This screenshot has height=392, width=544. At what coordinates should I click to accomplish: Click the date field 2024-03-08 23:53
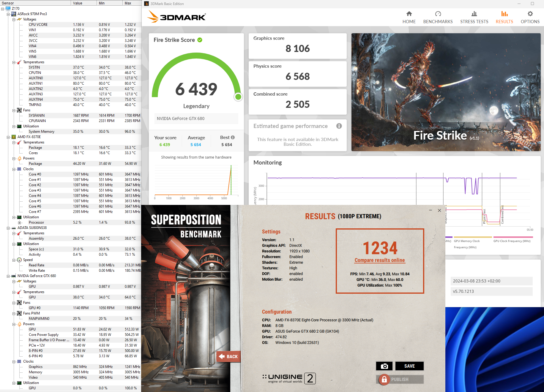[x=491, y=281]
